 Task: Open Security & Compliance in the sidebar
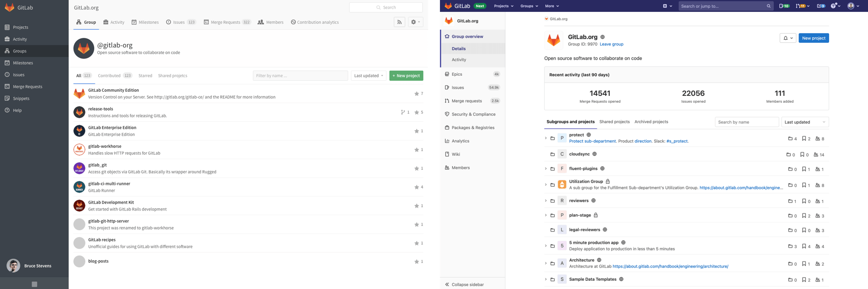tap(473, 114)
